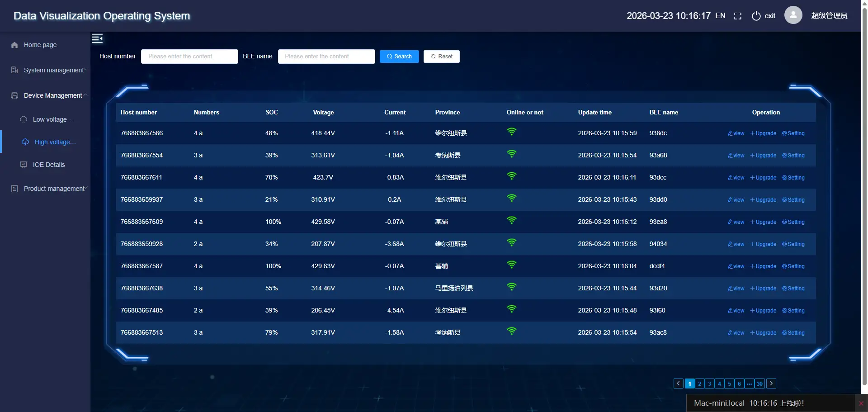Click the IOE Details sidebar icon
The width and height of the screenshot is (868, 412).
[24, 165]
